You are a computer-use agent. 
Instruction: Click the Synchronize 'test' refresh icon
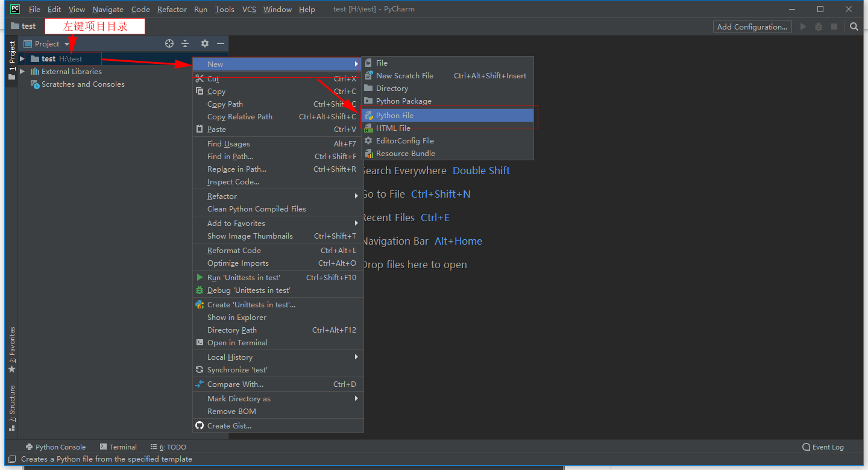pyautogui.click(x=200, y=369)
